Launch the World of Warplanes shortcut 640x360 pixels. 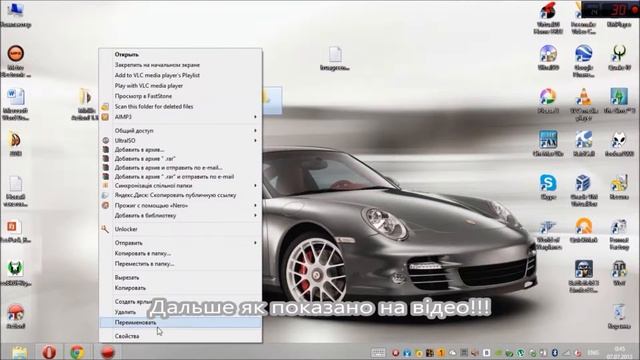click(548, 235)
